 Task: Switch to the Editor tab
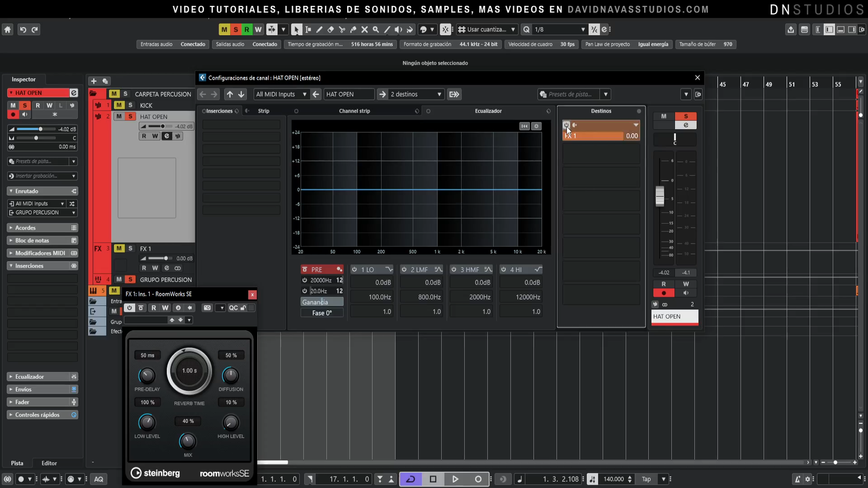[x=49, y=463]
